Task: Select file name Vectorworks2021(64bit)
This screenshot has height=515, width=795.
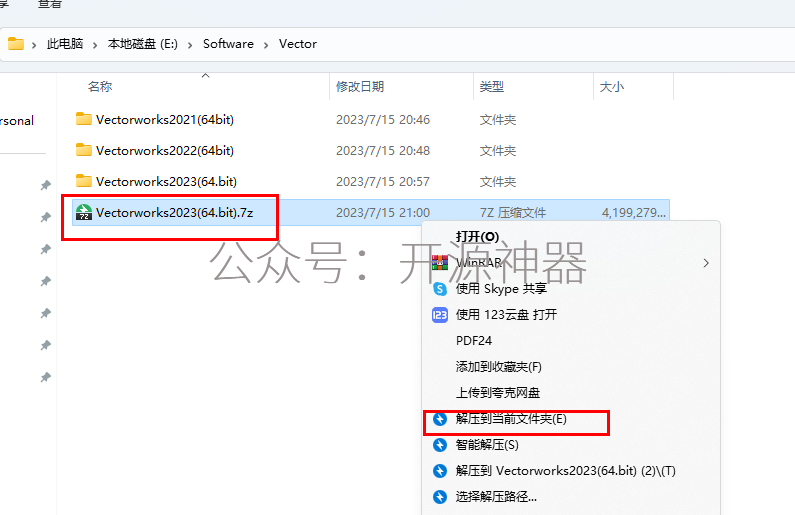Action: pos(165,120)
